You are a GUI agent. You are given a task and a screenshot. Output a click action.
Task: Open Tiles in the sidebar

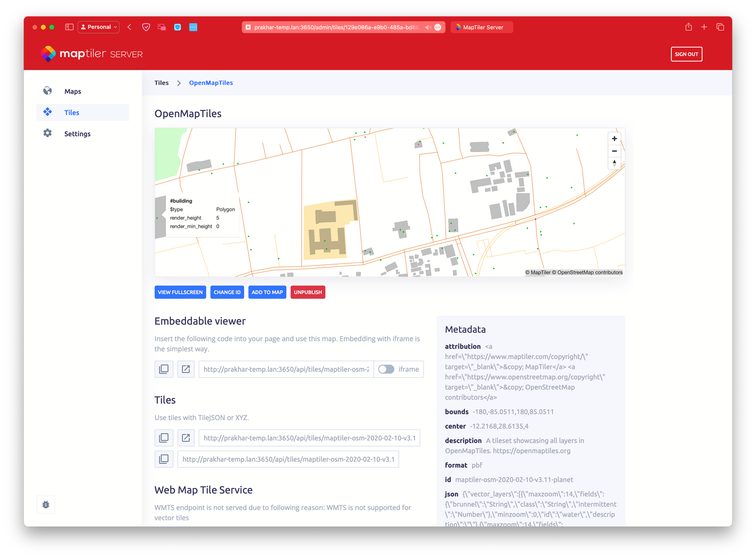point(83,112)
